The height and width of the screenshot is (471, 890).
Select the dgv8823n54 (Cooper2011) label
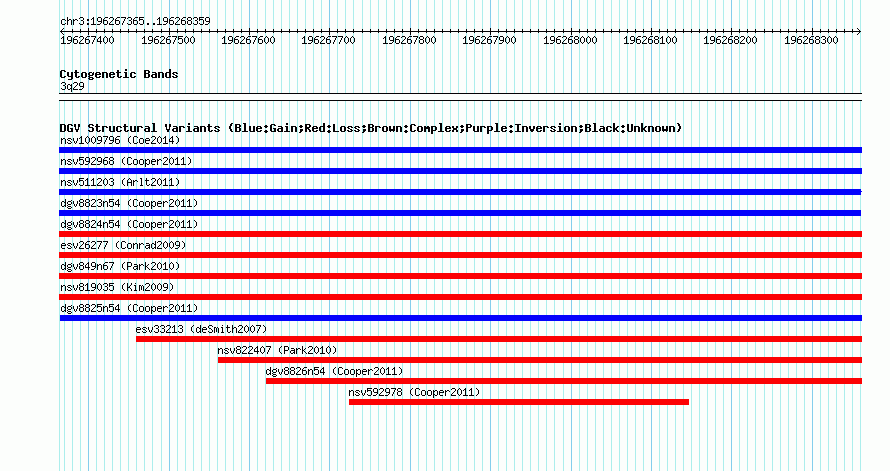129,203
